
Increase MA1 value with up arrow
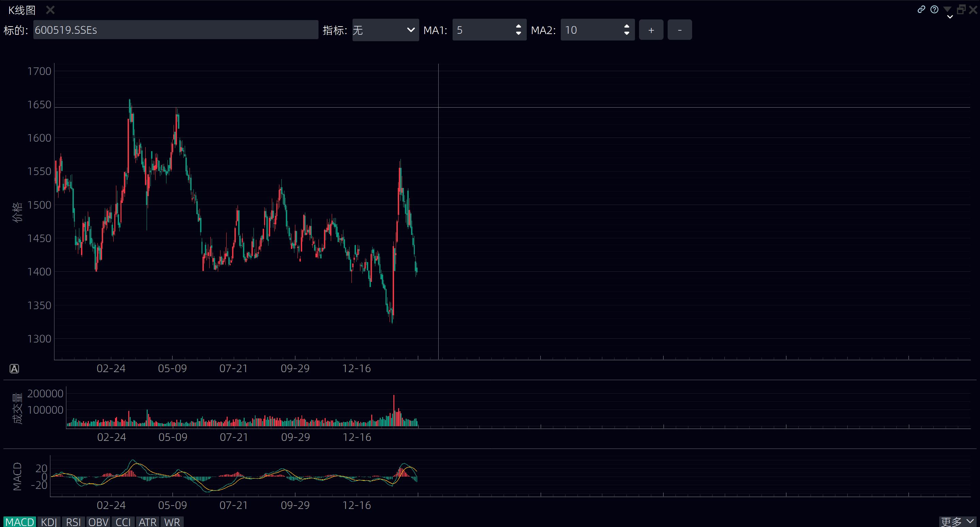click(518, 26)
